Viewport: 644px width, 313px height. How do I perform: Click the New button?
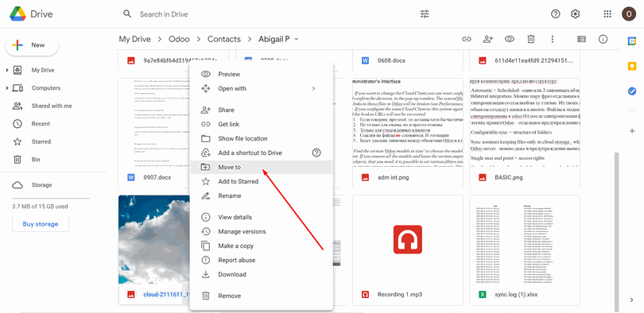(32, 45)
